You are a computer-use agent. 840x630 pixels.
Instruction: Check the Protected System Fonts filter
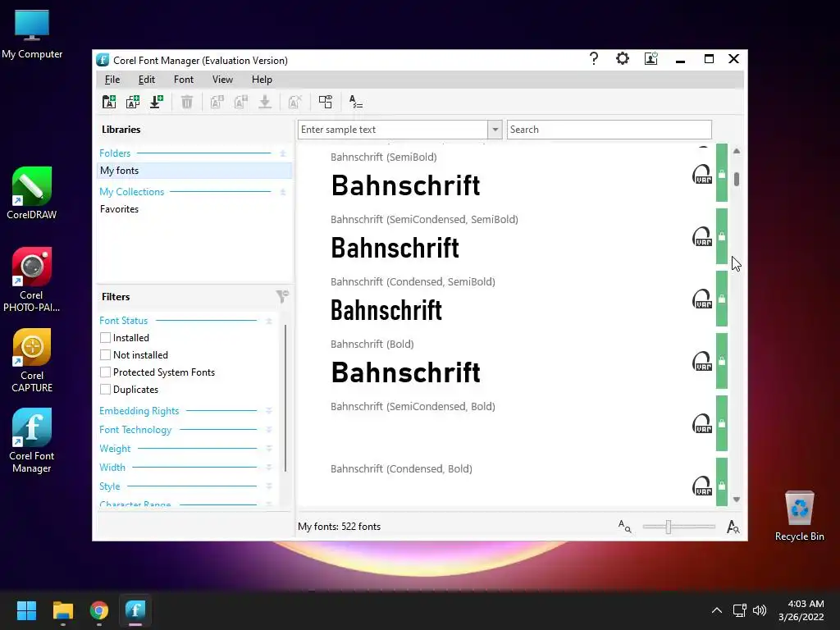[106, 372]
